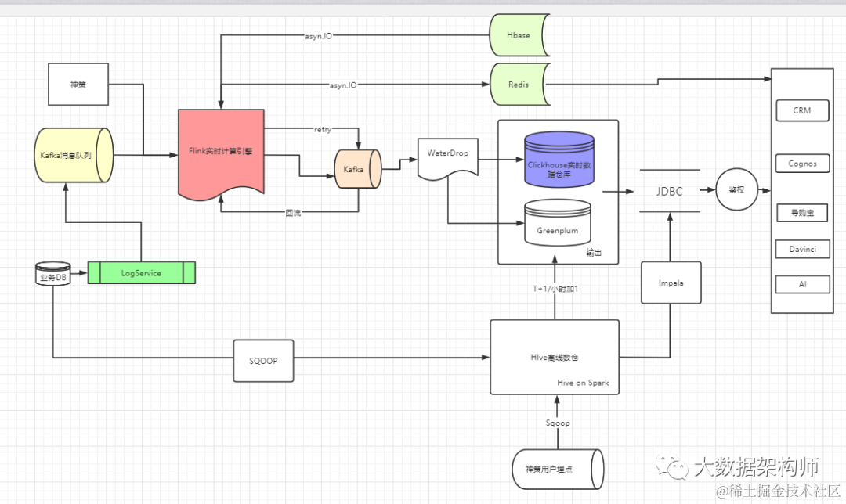The height and width of the screenshot is (504, 846).
Task: Click the JDBC label
Action: click(670, 192)
